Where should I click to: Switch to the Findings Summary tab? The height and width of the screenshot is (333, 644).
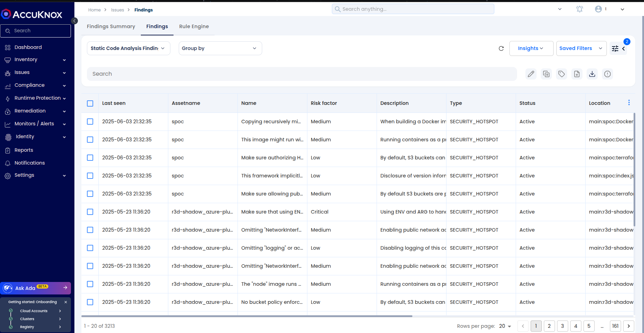pos(111,26)
